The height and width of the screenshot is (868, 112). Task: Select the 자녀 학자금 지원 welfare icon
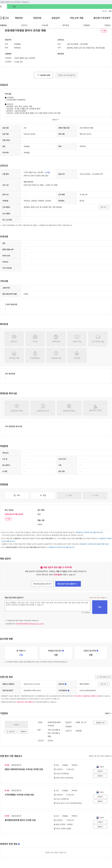tap(98, 339)
